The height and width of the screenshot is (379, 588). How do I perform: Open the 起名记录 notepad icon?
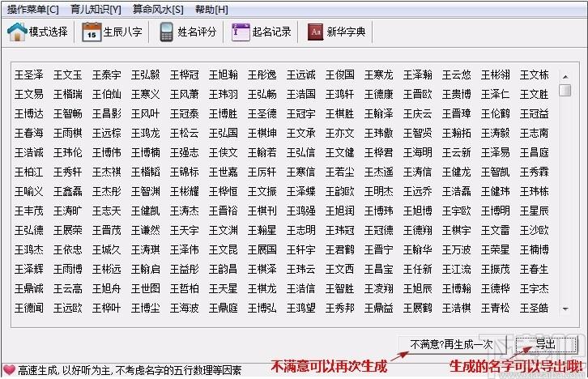(x=241, y=32)
